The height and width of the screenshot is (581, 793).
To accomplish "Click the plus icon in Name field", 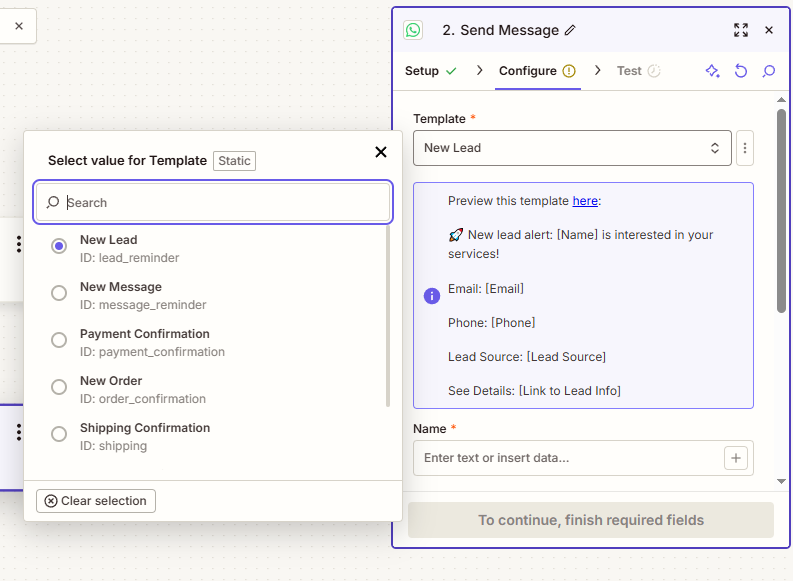I will (736, 458).
